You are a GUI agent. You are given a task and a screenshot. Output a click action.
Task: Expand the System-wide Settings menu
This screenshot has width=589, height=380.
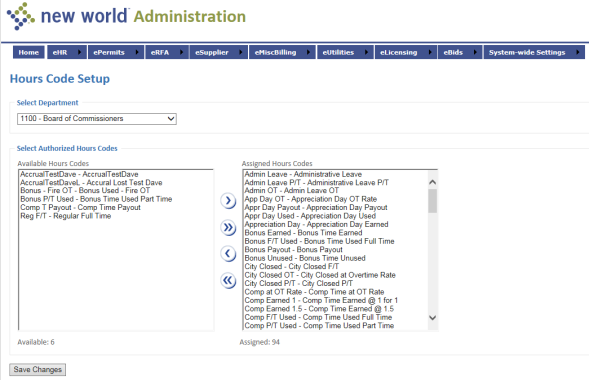coord(534,52)
